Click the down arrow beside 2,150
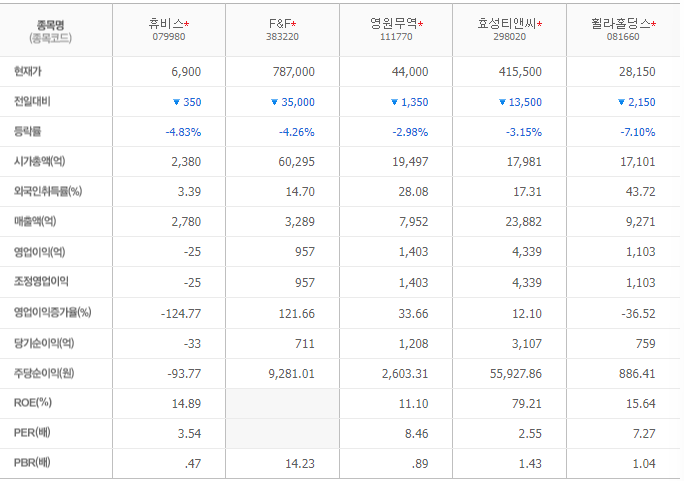 point(622,102)
